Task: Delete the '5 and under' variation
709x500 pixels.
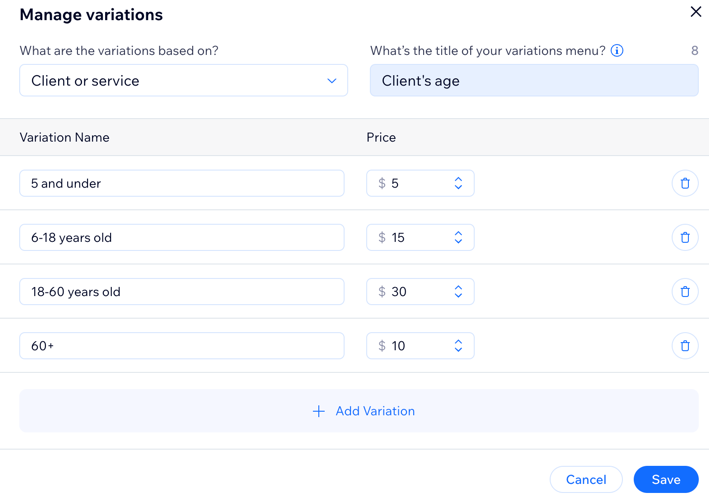Action: [x=685, y=183]
